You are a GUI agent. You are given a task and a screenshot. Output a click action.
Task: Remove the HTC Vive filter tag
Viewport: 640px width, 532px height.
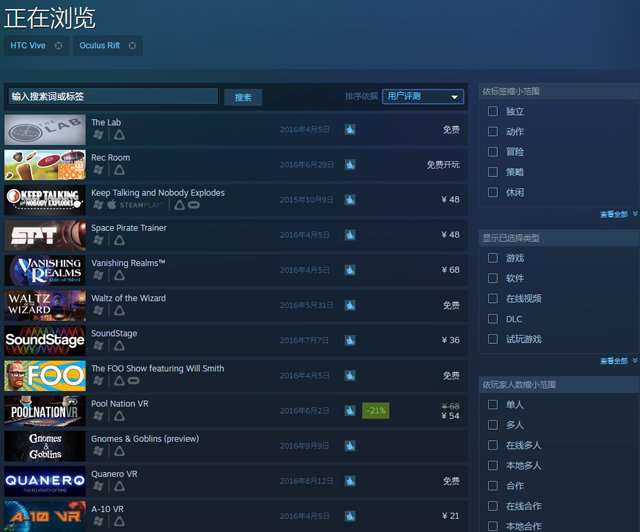(x=59, y=46)
